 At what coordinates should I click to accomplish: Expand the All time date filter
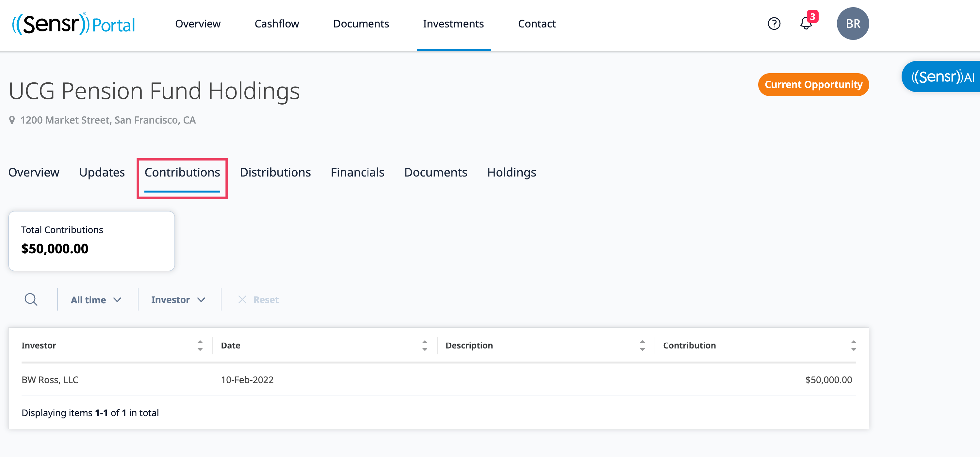pos(96,300)
